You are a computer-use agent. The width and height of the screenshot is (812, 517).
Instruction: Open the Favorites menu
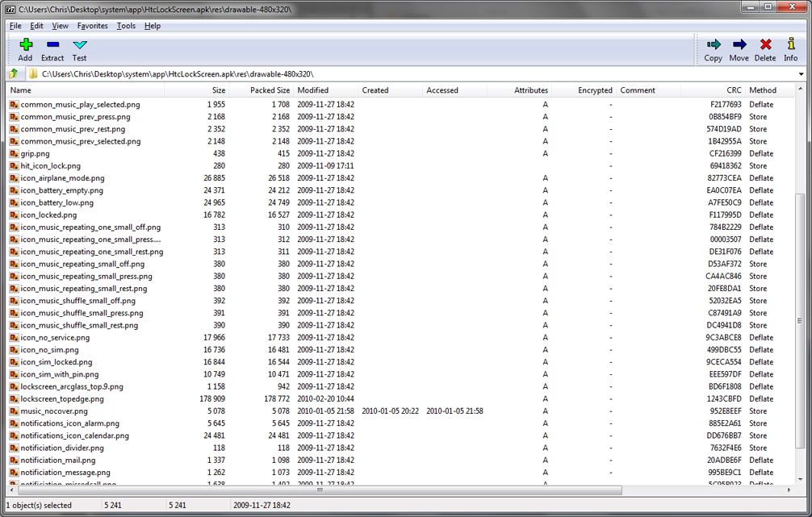[x=92, y=26]
